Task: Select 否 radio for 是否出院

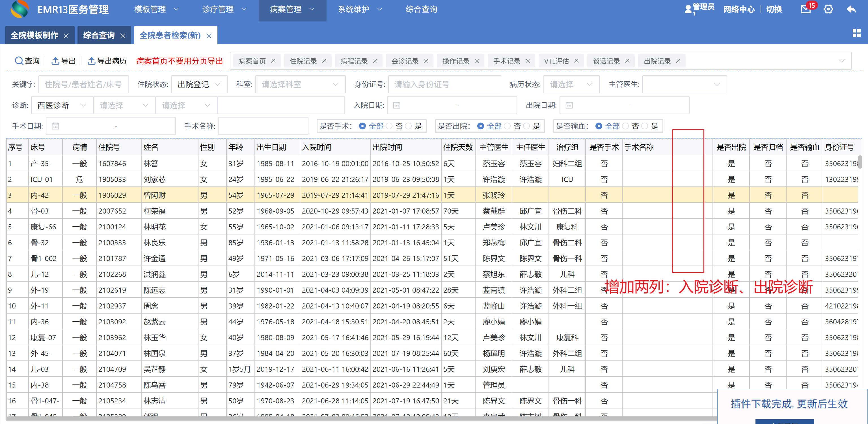Action: (x=508, y=126)
